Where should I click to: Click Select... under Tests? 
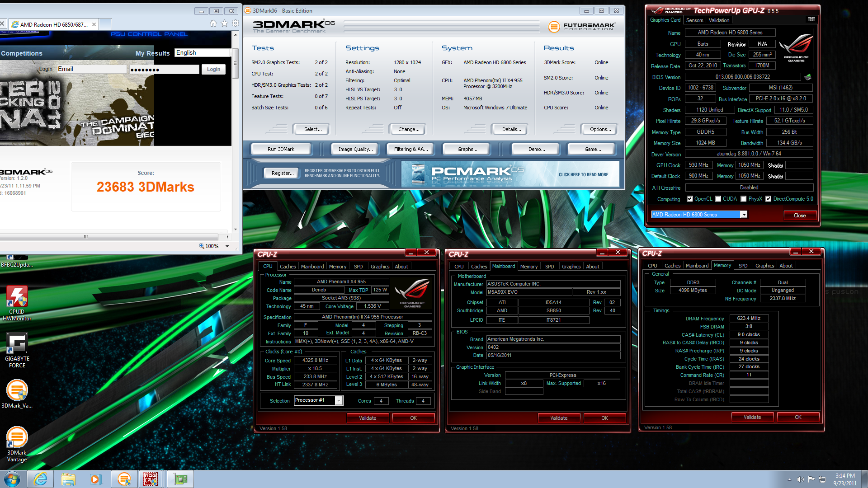[312, 129]
